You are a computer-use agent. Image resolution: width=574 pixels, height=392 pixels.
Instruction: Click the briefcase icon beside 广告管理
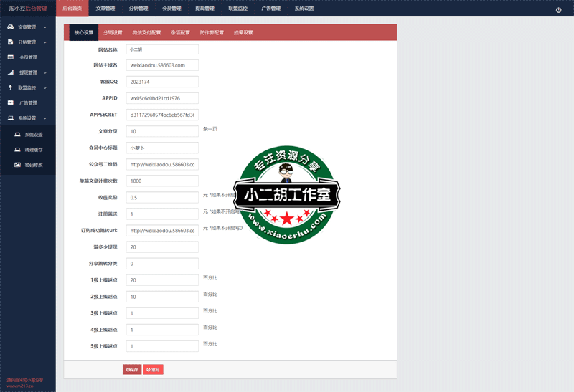[10, 102]
